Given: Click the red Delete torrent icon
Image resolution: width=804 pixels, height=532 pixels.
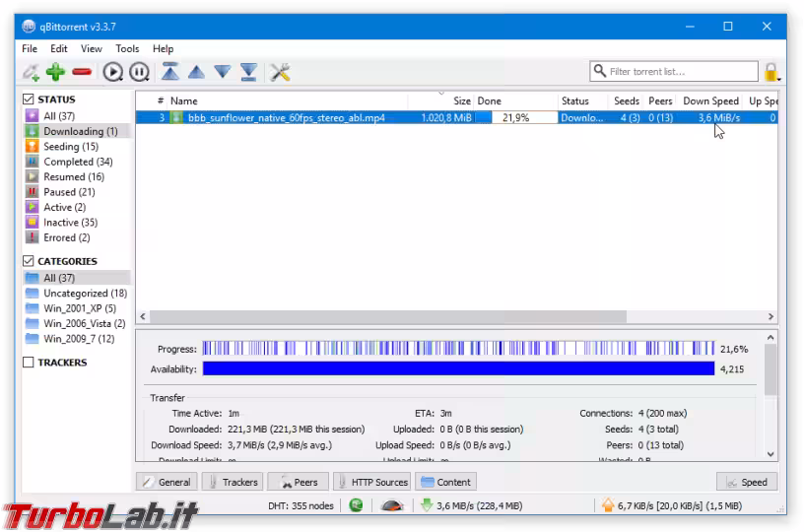Looking at the screenshot, I should point(82,72).
